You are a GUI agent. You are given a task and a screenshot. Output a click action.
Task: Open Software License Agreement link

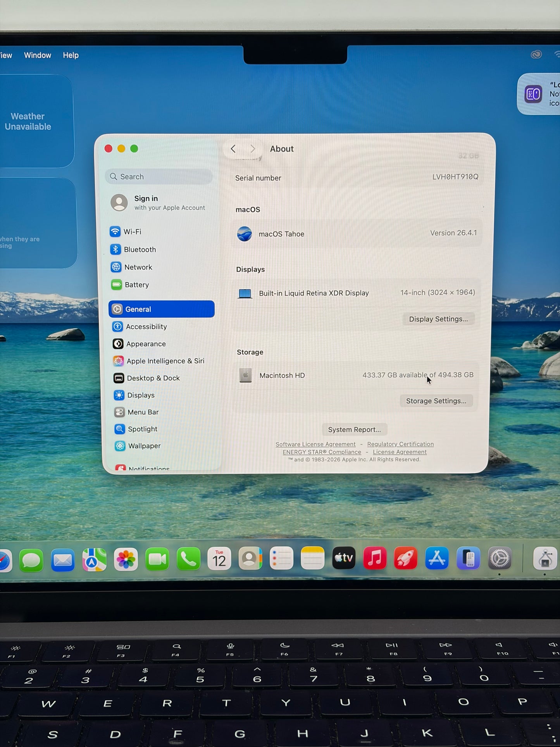[315, 444]
